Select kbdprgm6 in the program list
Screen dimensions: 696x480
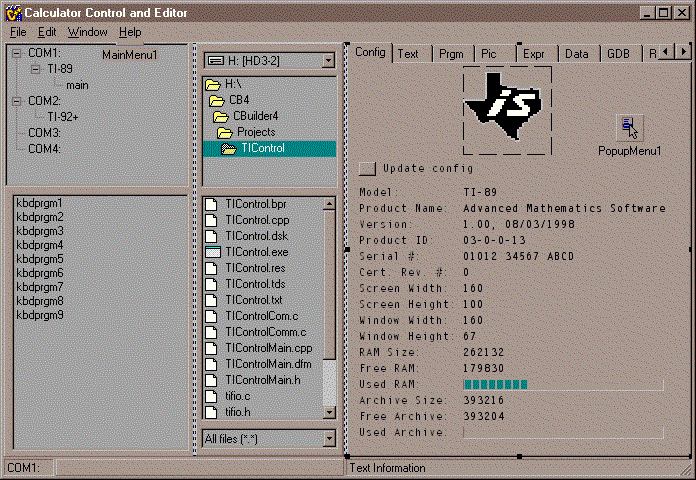pyautogui.click(x=40, y=274)
